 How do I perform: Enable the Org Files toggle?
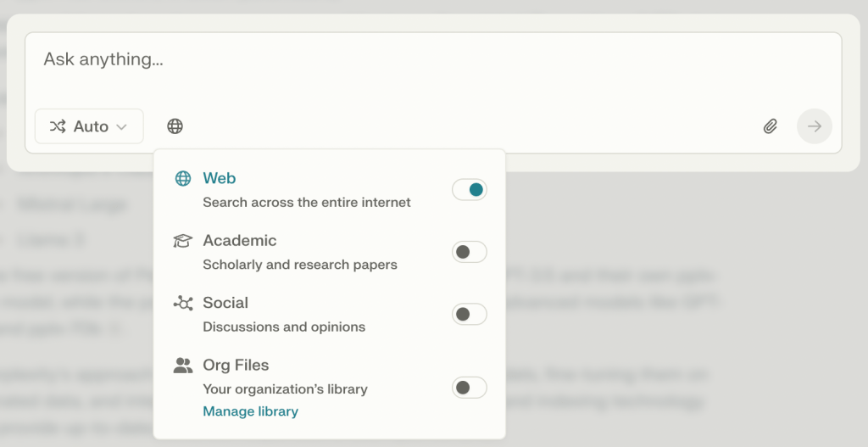coord(470,388)
